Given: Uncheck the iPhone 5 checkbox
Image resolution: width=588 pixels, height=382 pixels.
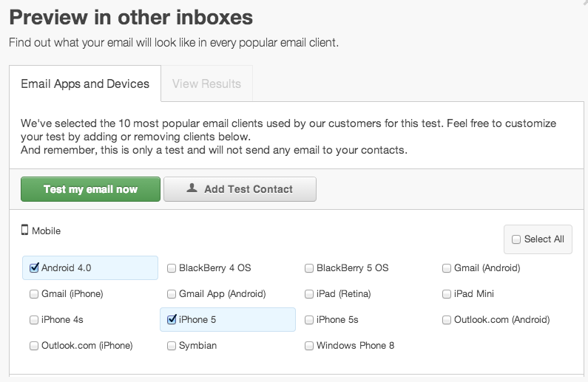Looking at the screenshot, I should tap(172, 319).
